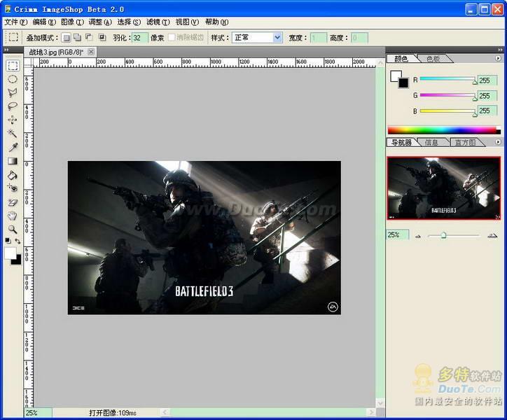Click the navigator preview thumbnail
Viewport: 507px width, 420px height.
point(444,188)
